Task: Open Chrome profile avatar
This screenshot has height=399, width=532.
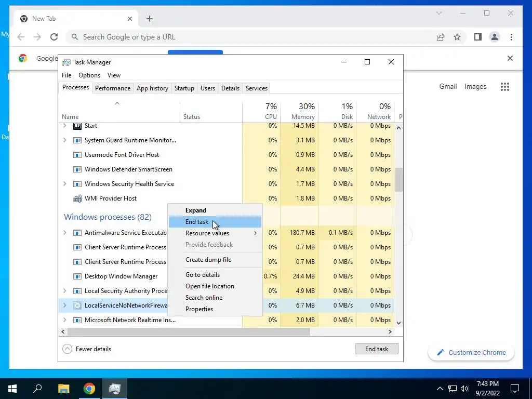Action: (x=495, y=37)
